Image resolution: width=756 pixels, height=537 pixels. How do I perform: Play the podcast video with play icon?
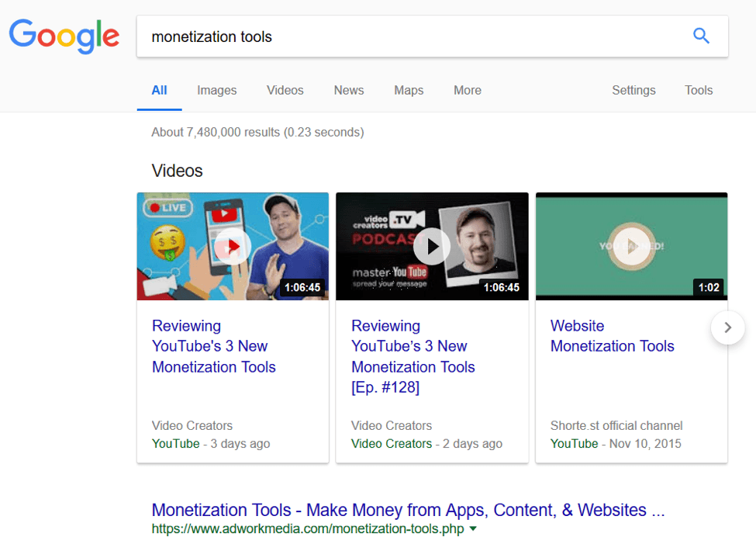(x=432, y=246)
